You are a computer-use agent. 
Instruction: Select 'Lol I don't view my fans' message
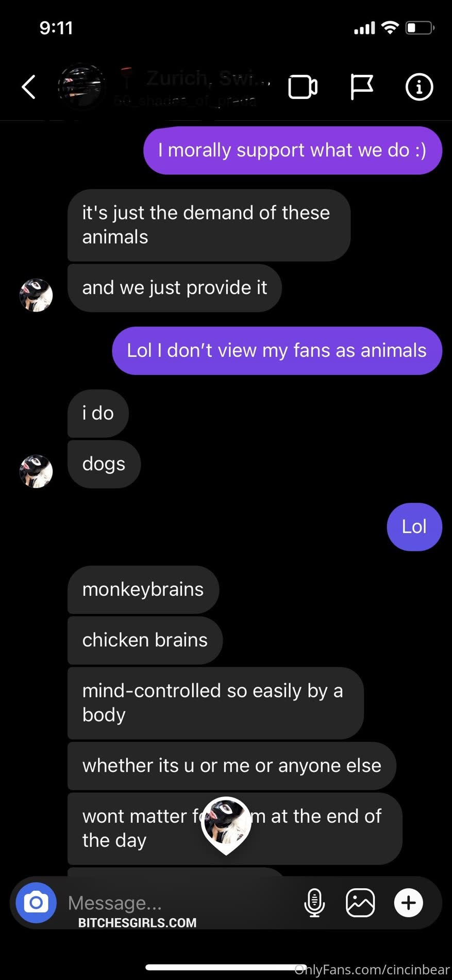click(277, 351)
